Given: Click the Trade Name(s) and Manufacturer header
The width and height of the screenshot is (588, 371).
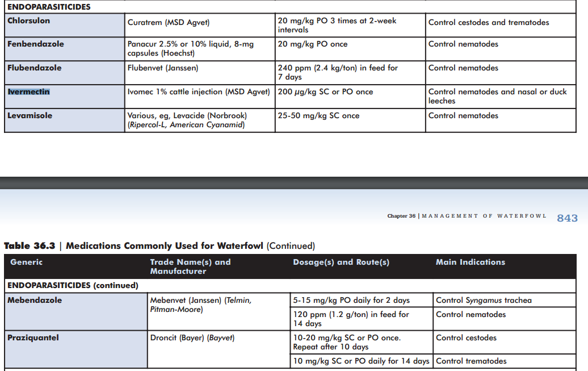Looking at the screenshot, I should pos(190,266).
